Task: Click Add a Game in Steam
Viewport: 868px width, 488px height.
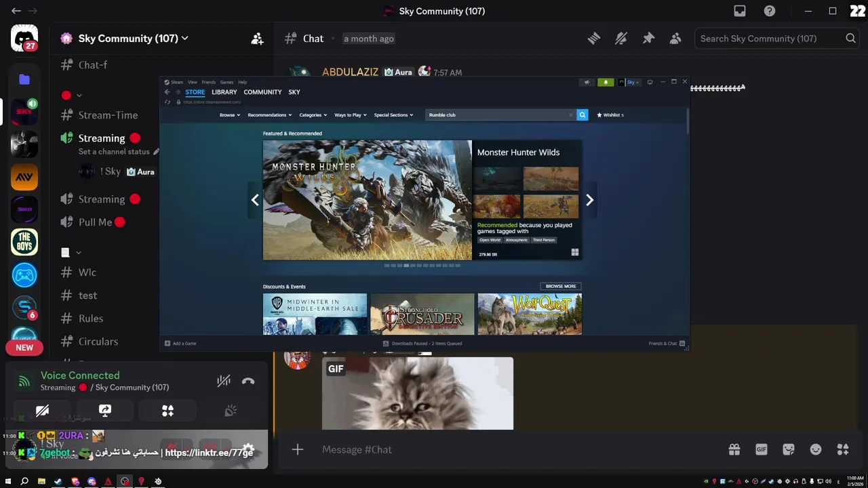Action: point(180,344)
